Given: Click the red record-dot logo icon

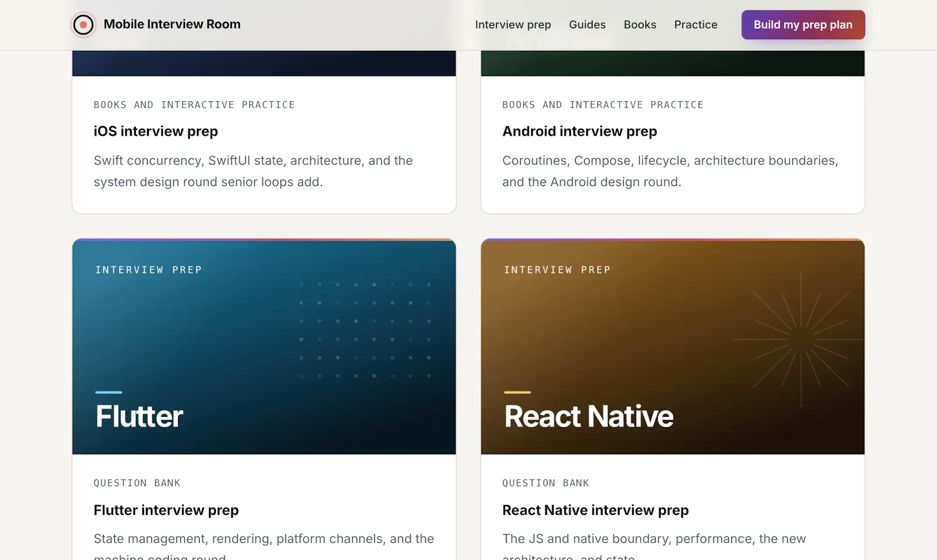Looking at the screenshot, I should (83, 25).
